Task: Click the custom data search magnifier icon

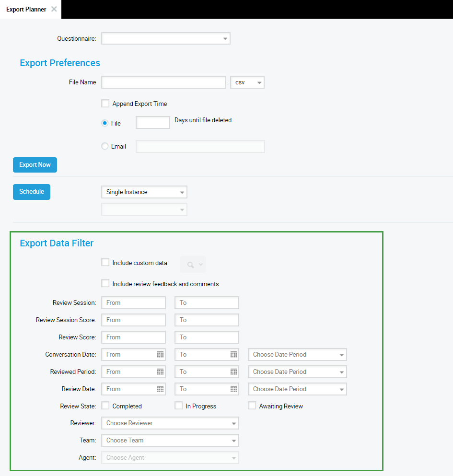Action: pos(191,265)
